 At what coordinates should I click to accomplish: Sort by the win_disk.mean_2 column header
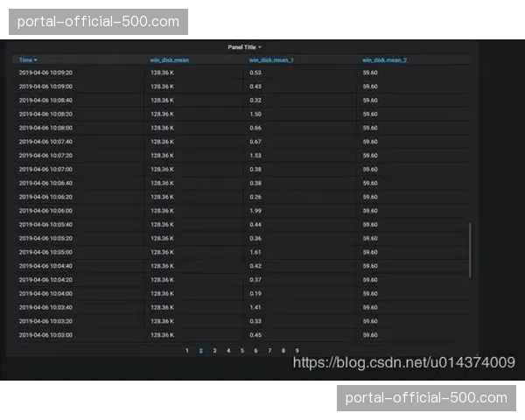384,60
